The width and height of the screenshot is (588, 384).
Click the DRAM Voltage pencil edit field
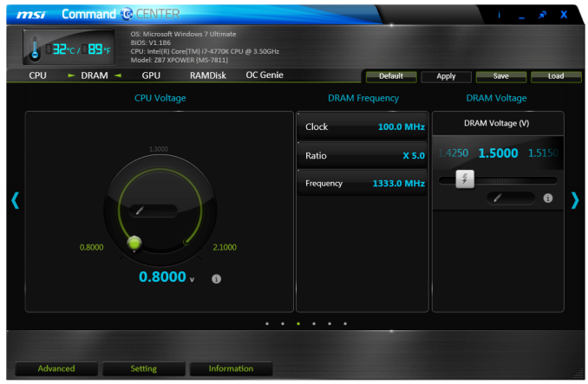511,198
